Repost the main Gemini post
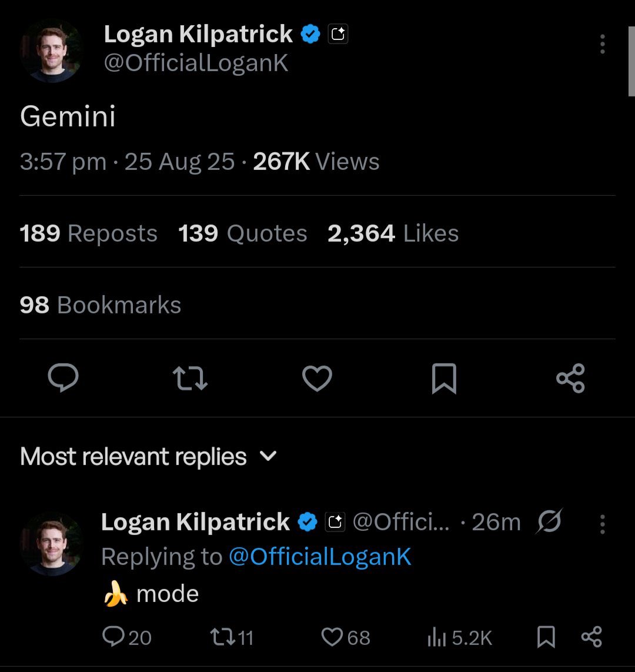The image size is (635, 672). tap(191, 378)
